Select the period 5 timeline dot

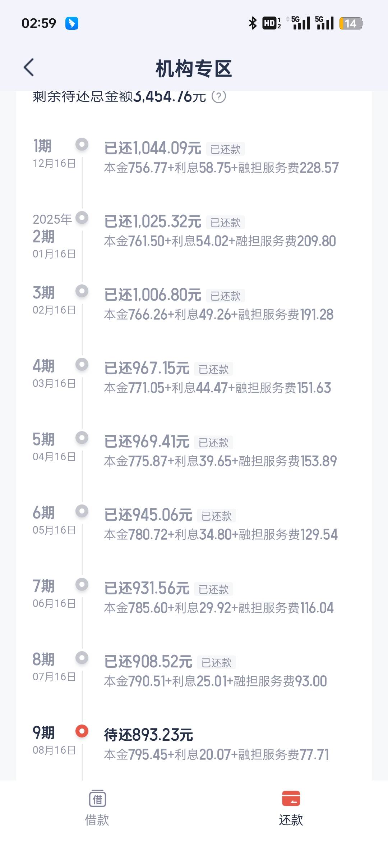coord(82,438)
